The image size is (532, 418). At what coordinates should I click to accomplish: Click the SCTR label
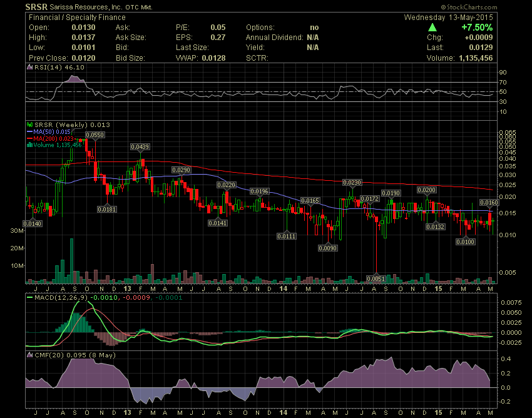257,58
